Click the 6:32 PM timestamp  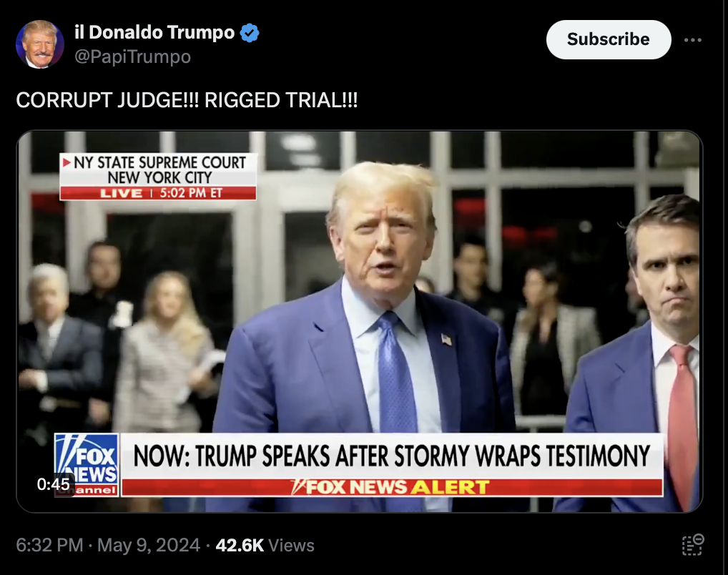coord(49,545)
